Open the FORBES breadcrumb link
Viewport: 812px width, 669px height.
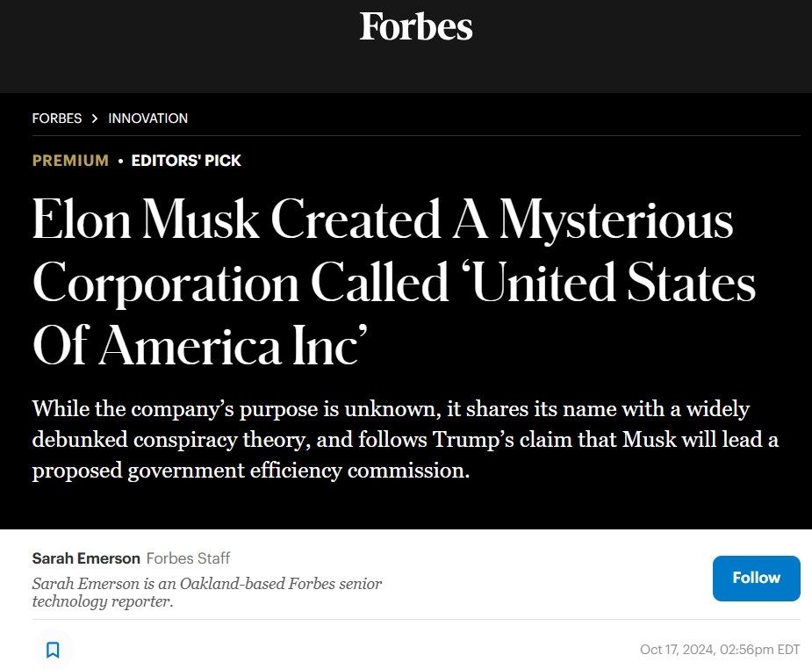point(57,119)
